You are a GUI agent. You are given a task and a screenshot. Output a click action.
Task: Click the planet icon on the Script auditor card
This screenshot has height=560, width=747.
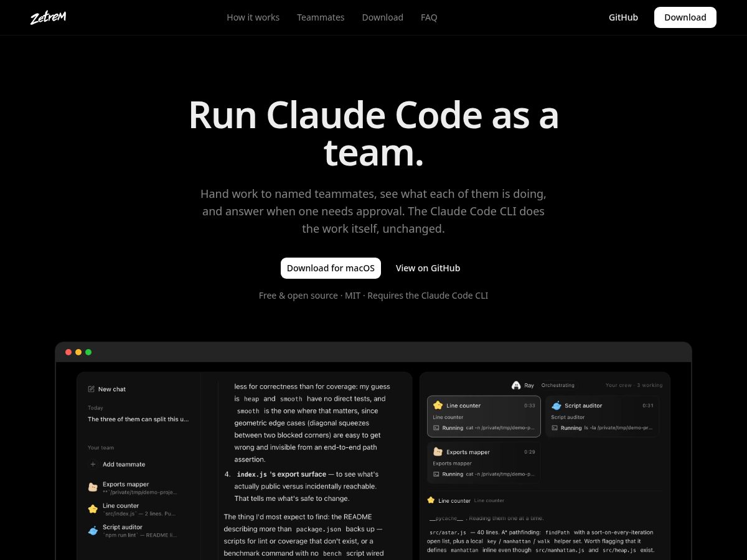pyautogui.click(x=557, y=405)
